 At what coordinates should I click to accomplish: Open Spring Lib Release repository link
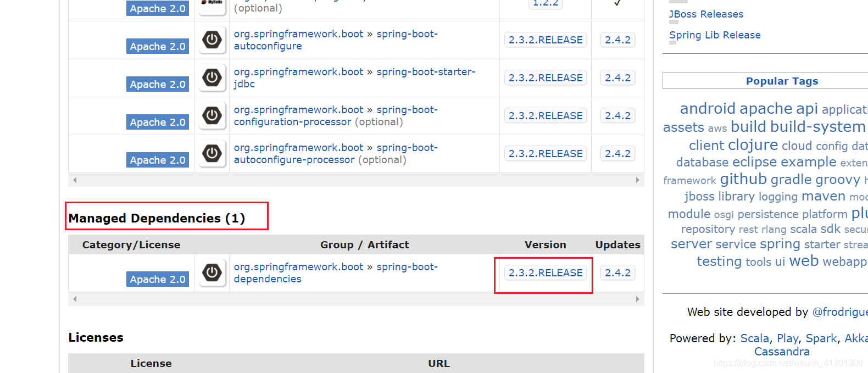715,35
